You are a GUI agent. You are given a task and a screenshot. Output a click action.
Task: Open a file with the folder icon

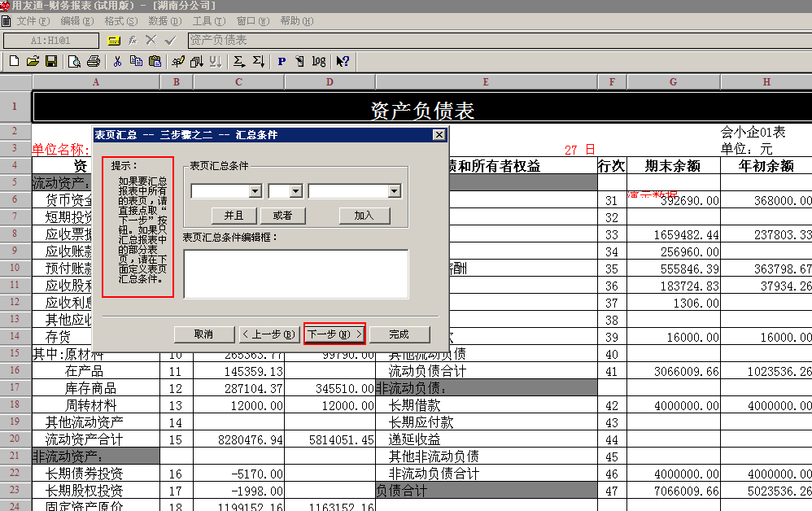click(33, 61)
